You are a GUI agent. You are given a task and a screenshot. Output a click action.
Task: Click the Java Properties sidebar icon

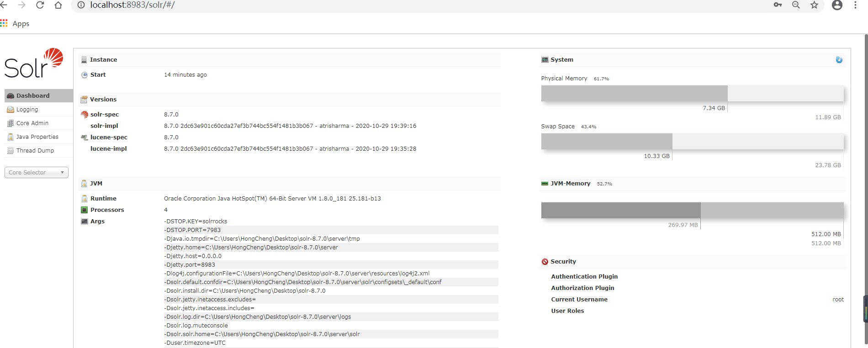click(x=11, y=137)
